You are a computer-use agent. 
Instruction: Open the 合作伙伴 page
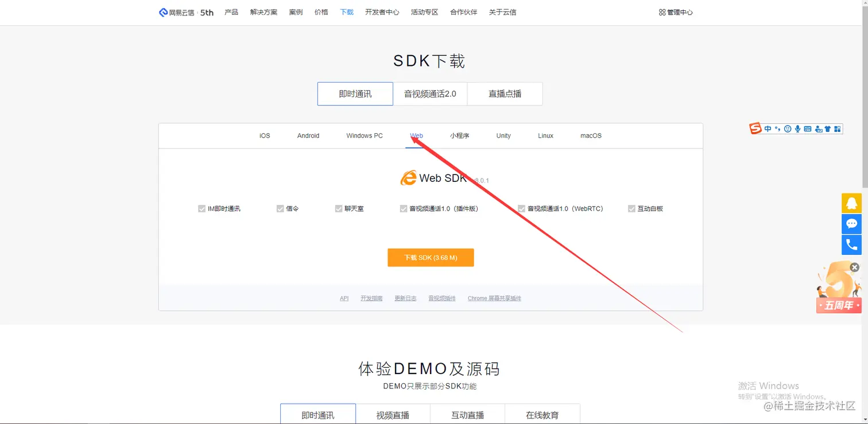464,12
